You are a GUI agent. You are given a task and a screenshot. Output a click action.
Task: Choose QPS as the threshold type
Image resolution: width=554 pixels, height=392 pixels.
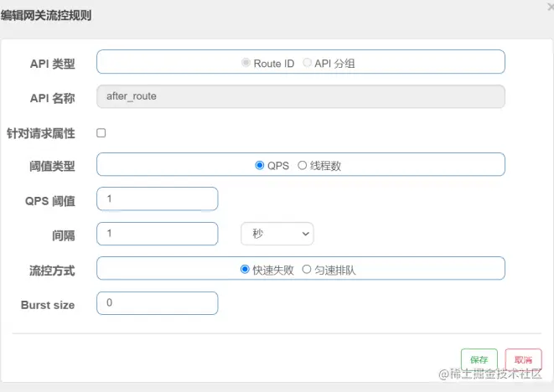259,165
